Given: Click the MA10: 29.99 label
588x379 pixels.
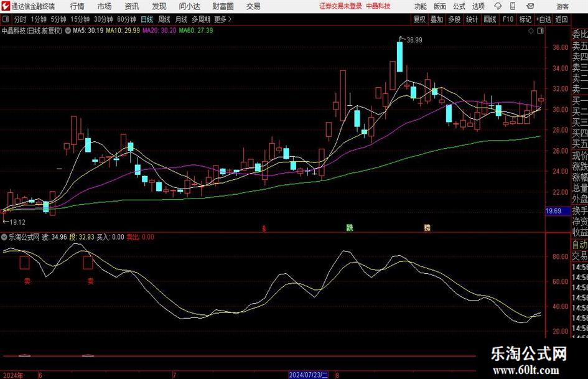Looking at the screenshot, I should click(123, 30).
